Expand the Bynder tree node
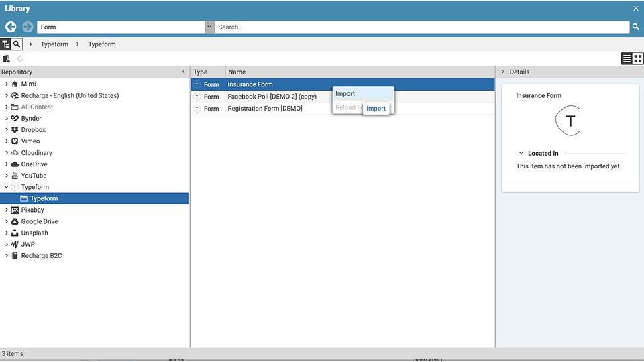Screen dimensions: 644x362 pyautogui.click(x=6, y=118)
